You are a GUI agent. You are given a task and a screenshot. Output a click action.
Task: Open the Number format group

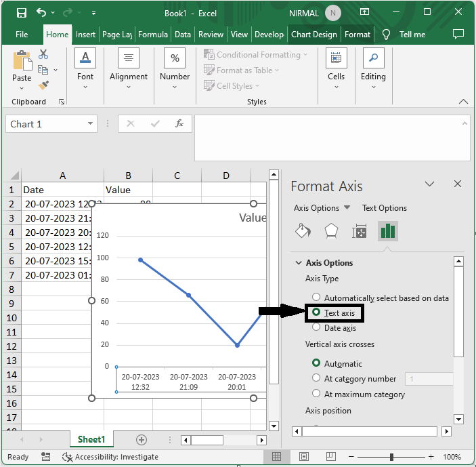click(x=175, y=68)
